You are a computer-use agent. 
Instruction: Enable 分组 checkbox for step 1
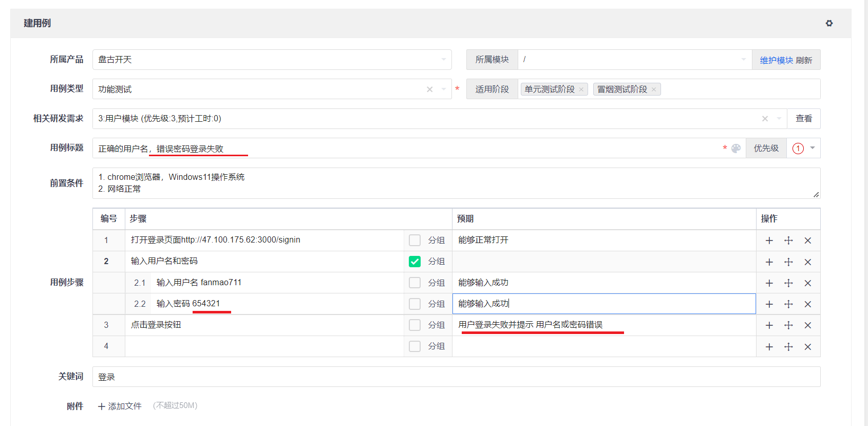pos(414,240)
